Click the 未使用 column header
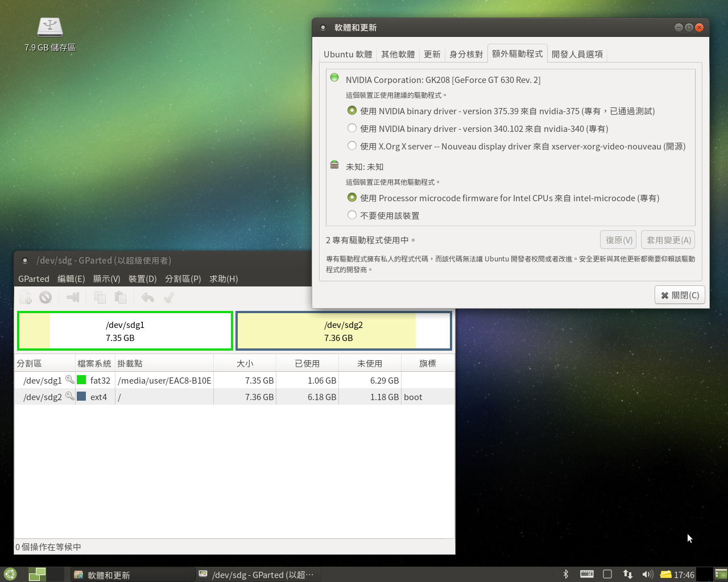Image resolution: width=728 pixels, height=582 pixels. (x=370, y=363)
